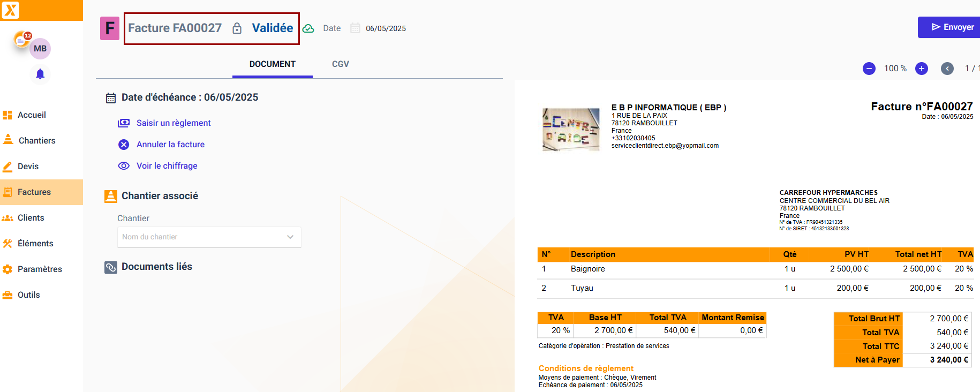
Task: Open the chat bubble with 12 badge
Action: pos(22,40)
